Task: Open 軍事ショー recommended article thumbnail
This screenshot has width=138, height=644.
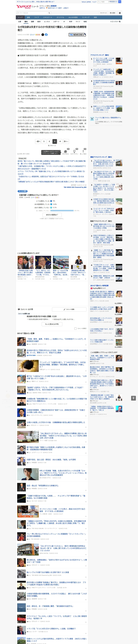Action: tap(61, 262)
